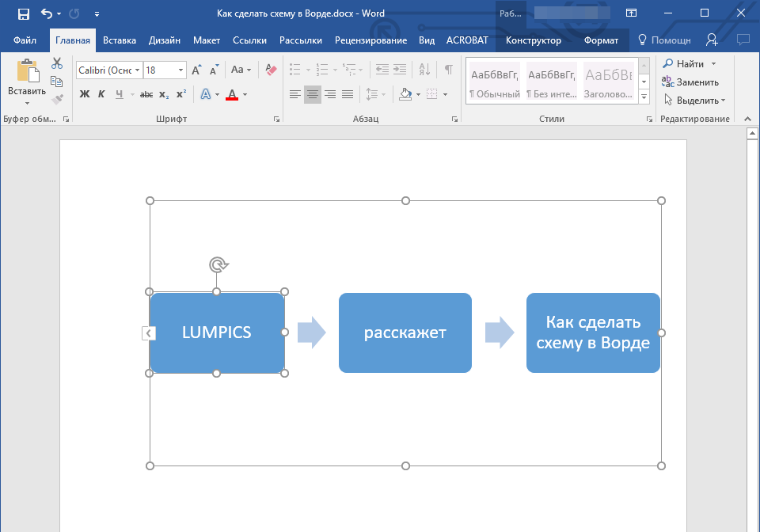Toggle underline Ч formatting

120,94
